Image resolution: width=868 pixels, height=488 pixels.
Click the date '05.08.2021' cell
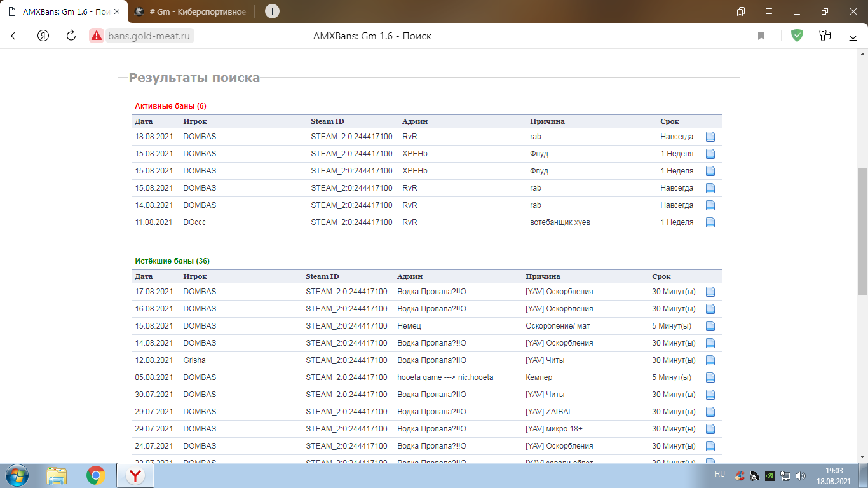tap(154, 377)
